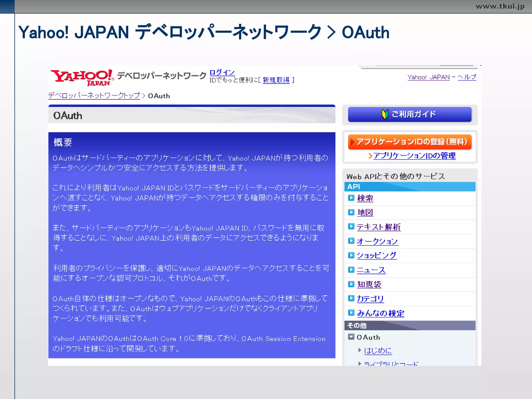Click the ご利用ガイド button
The height and width of the screenshot is (399, 532).
(x=410, y=114)
